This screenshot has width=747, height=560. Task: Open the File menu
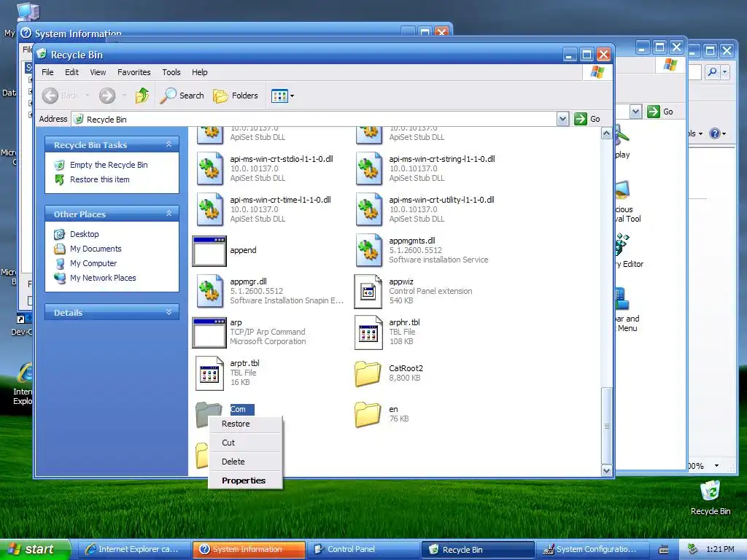point(47,72)
